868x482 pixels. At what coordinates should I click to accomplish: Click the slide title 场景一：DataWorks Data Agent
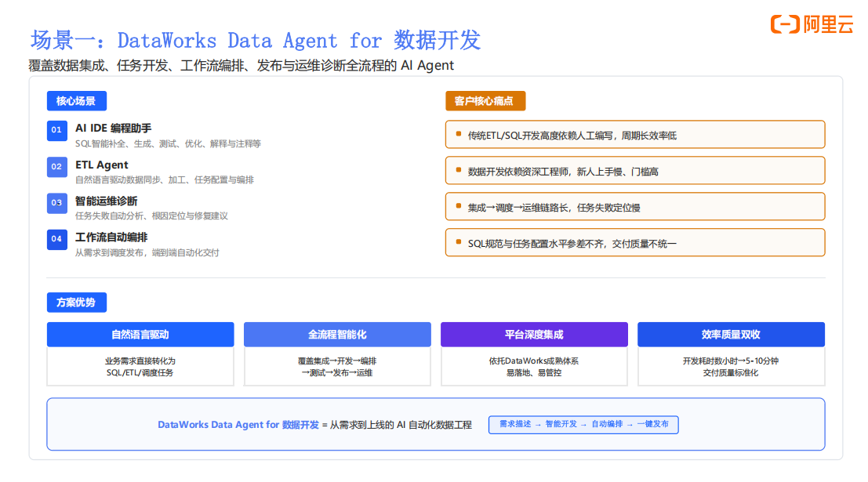[x=255, y=41]
